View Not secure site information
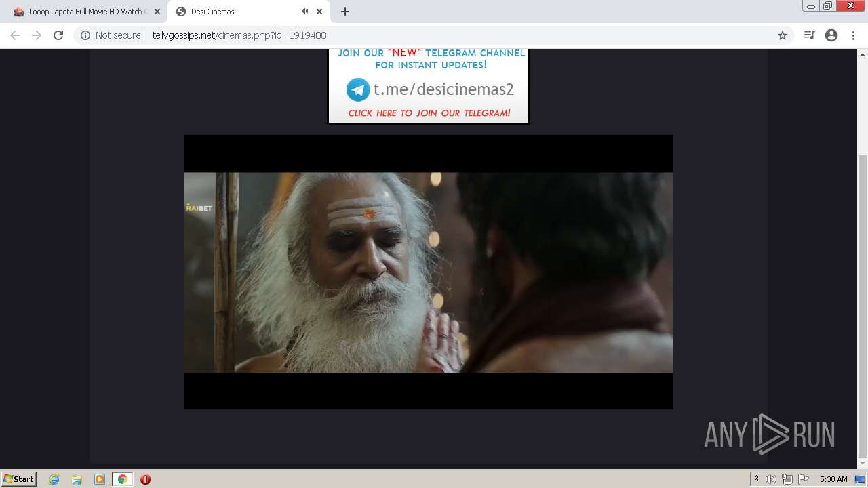 click(111, 35)
